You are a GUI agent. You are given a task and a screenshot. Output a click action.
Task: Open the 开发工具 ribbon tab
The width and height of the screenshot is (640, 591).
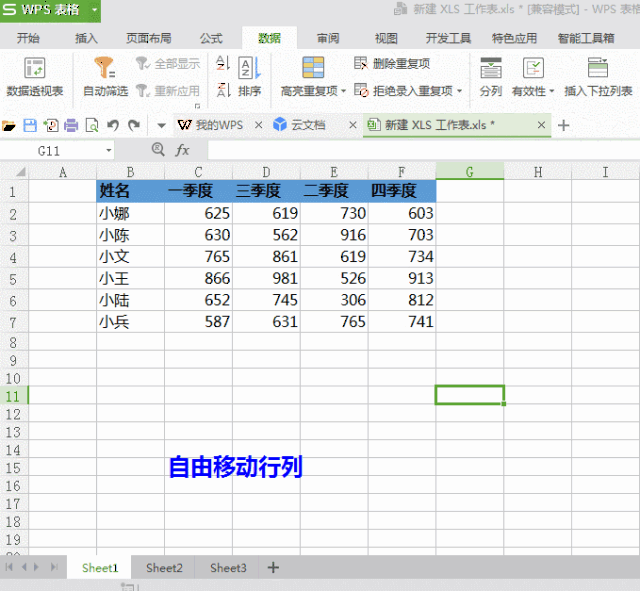pos(448,38)
